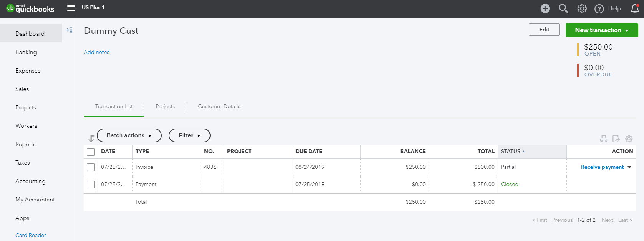The width and height of the screenshot is (644, 241).
Task: Tick the Payment row checkbox
Action: pyautogui.click(x=91, y=185)
